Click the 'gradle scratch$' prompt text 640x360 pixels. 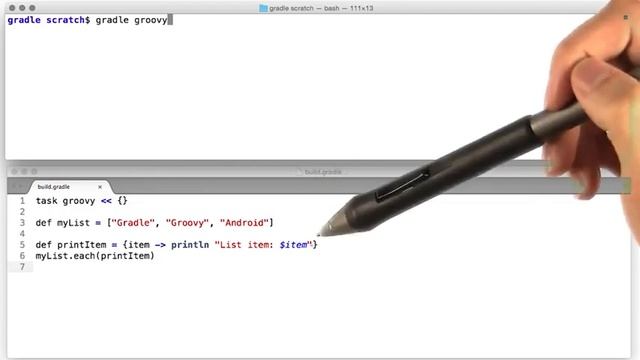(x=49, y=20)
